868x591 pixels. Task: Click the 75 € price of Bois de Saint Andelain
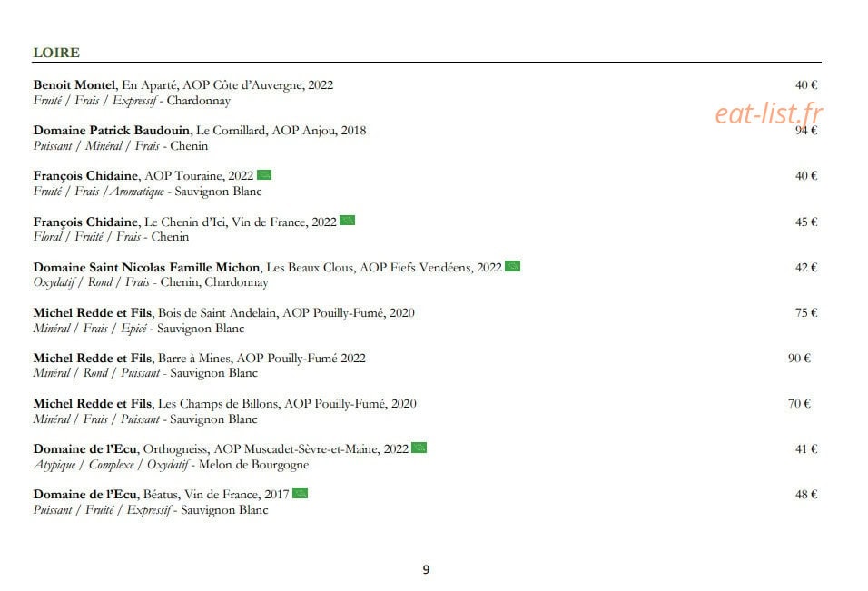(806, 312)
